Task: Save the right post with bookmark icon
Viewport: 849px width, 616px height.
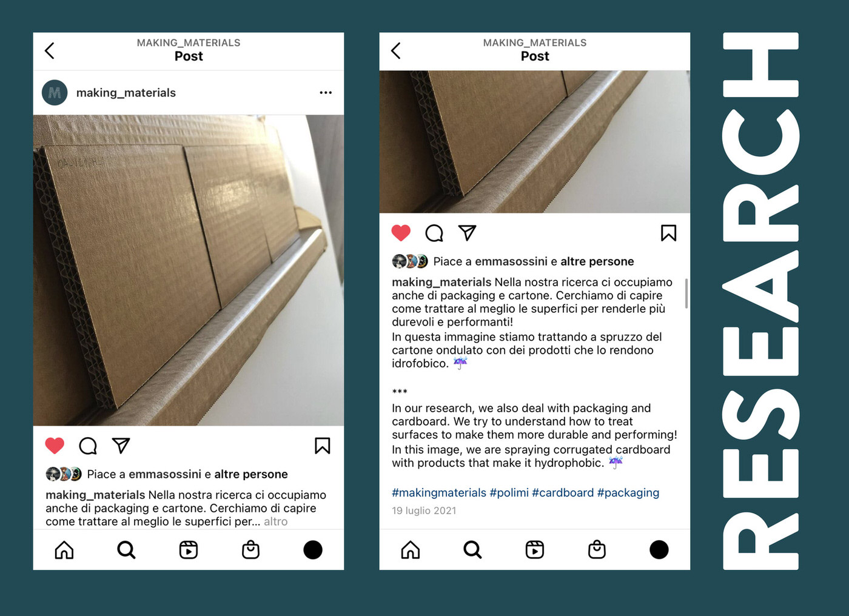Action: (668, 233)
